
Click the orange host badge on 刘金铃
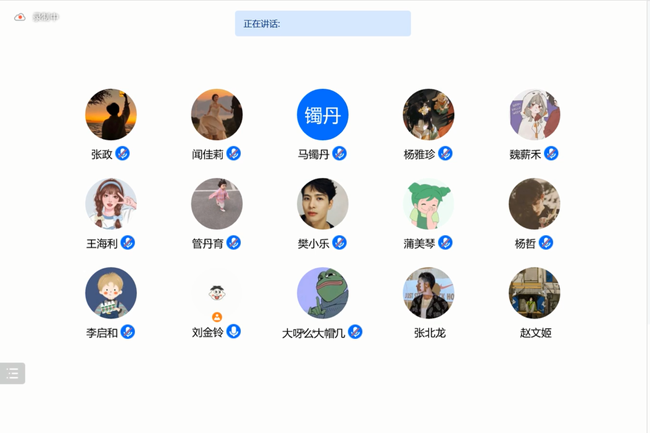point(217,317)
